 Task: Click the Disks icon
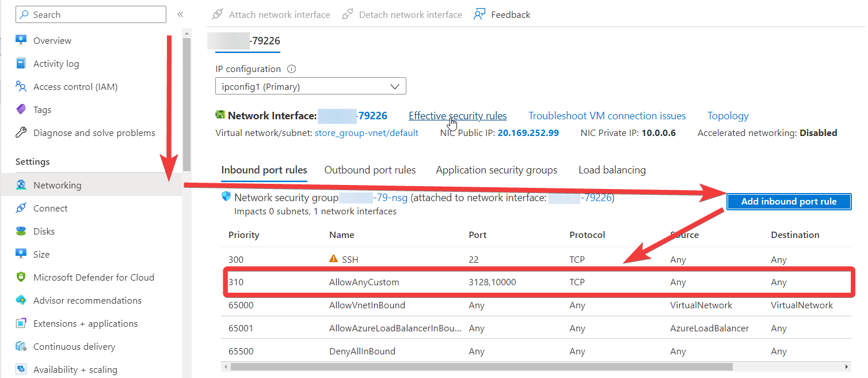coord(21,231)
